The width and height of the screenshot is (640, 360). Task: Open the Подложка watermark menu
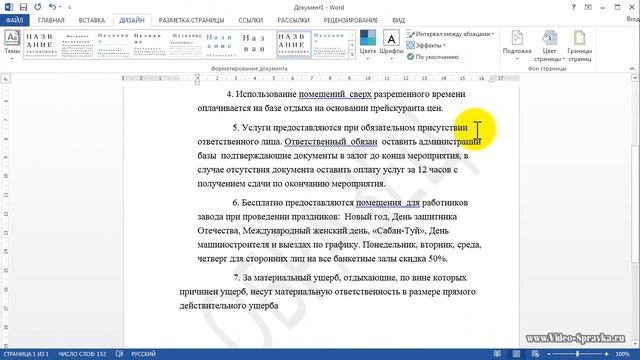coord(517,45)
